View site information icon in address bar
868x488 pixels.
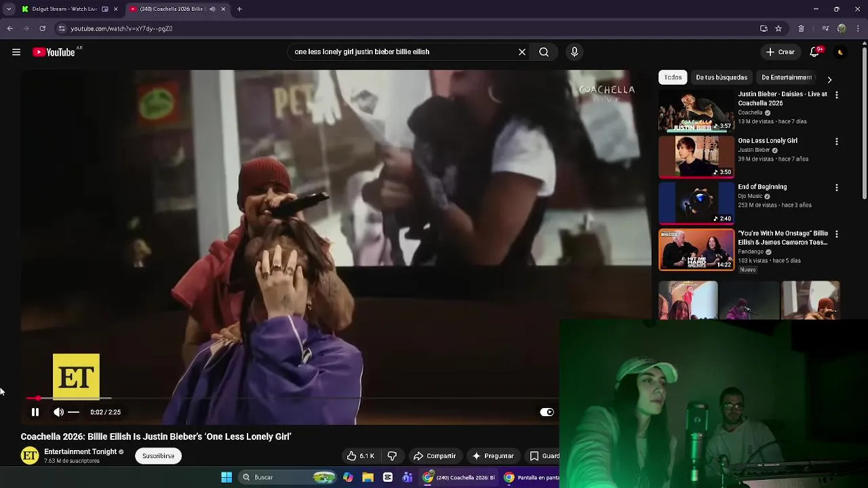tap(62, 28)
